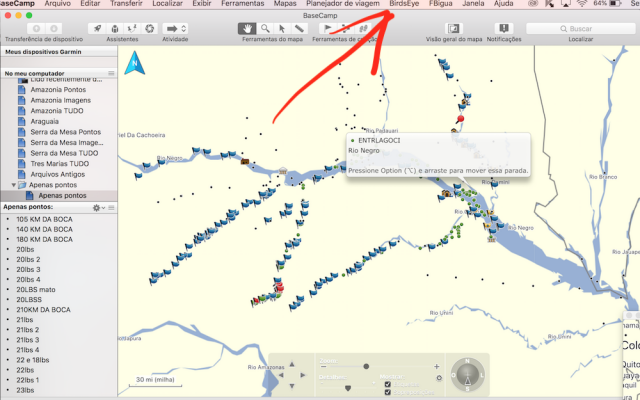Select the Hand pan map tool
The width and height of the screenshot is (640, 400).
(247, 29)
